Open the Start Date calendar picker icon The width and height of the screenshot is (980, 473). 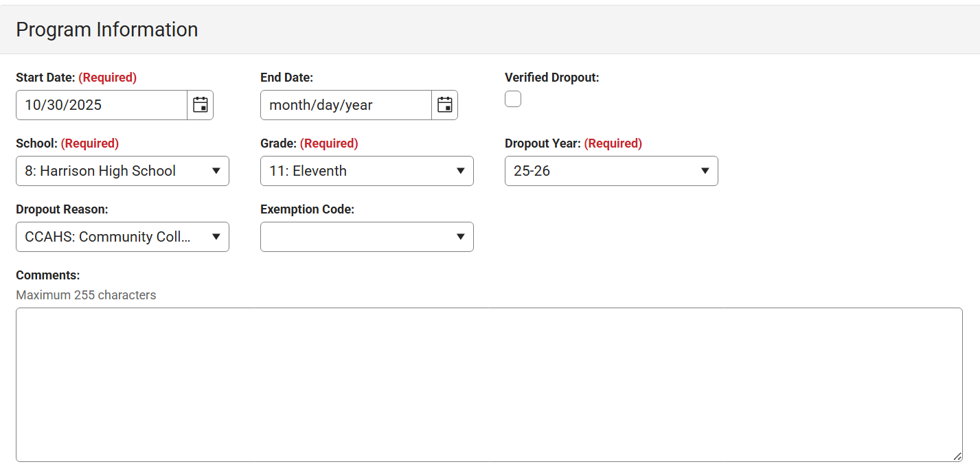200,104
